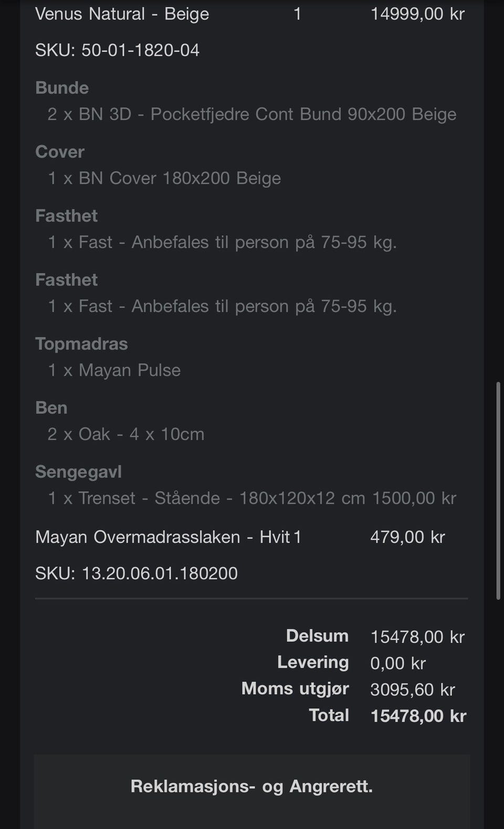The height and width of the screenshot is (829, 504).
Task: Click the Pocketfjedre Cont Bund 90x200 line
Action: tap(251, 114)
